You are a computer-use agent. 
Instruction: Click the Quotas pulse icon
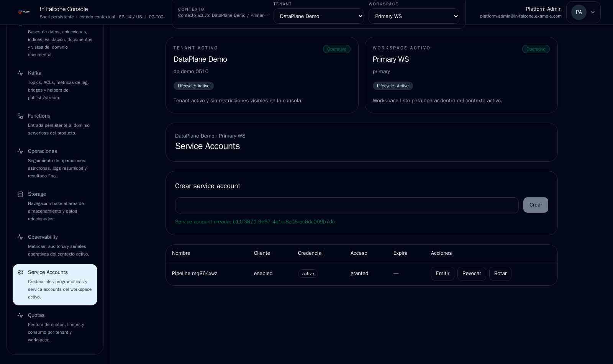click(20, 315)
